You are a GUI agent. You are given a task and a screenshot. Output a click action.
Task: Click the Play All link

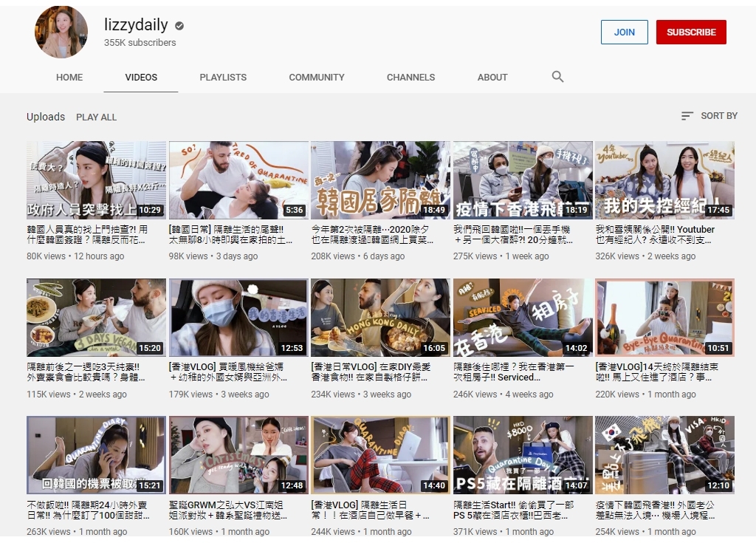(x=97, y=117)
